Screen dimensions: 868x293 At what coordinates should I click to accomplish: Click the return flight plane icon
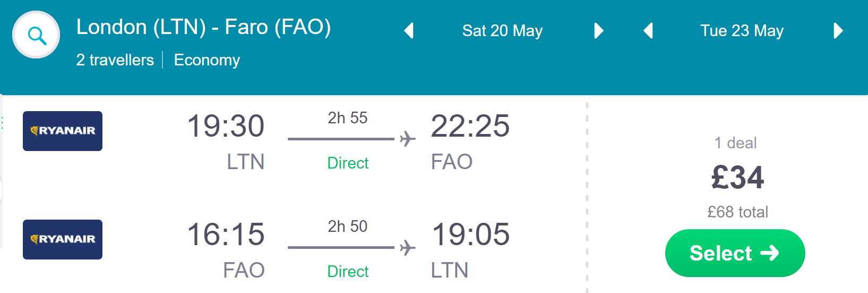[407, 248]
